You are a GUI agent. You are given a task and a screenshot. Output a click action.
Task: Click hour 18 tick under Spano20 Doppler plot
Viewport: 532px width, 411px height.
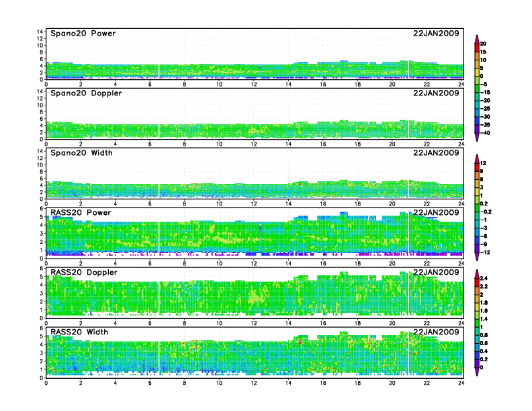pyautogui.click(x=357, y=144)
